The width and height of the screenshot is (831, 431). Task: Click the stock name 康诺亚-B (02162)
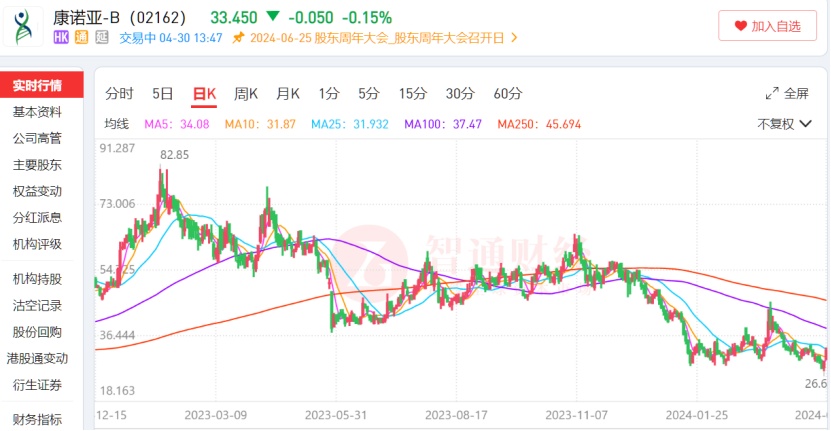pos(119,17)
